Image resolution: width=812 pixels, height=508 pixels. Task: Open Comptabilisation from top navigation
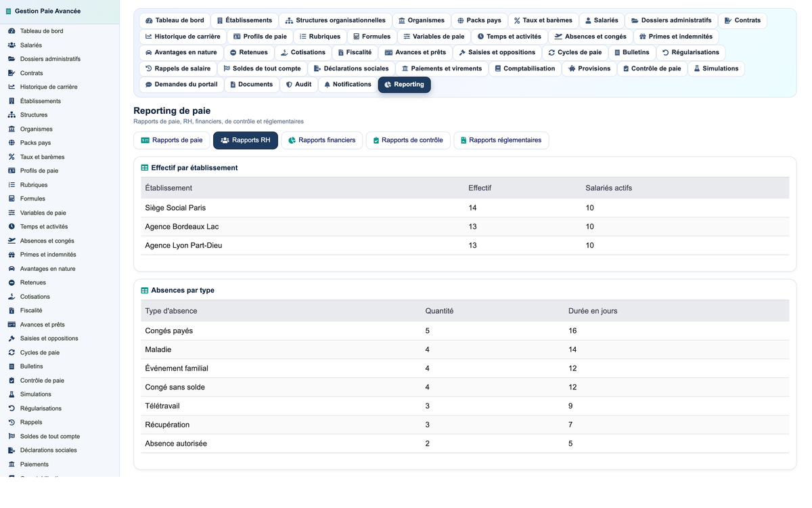525,68
